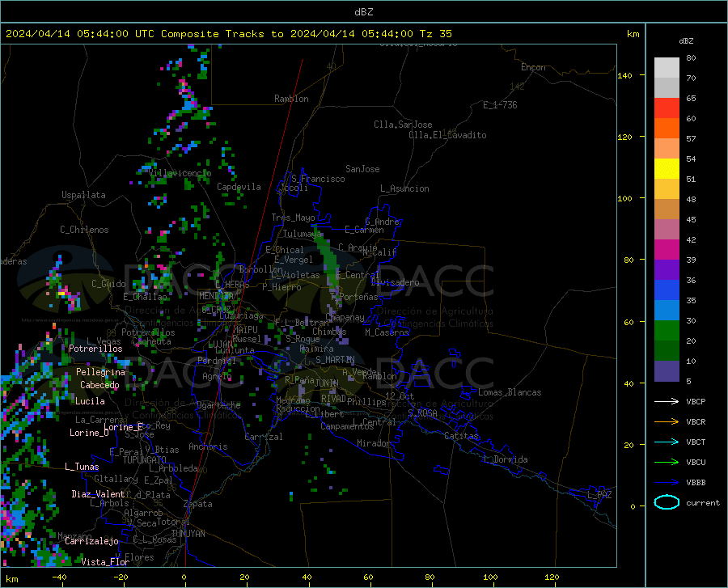Click the 'Ramblon' label near top
Image resolution: width=728 pixels, height=588 pixels.
[291, 99]
